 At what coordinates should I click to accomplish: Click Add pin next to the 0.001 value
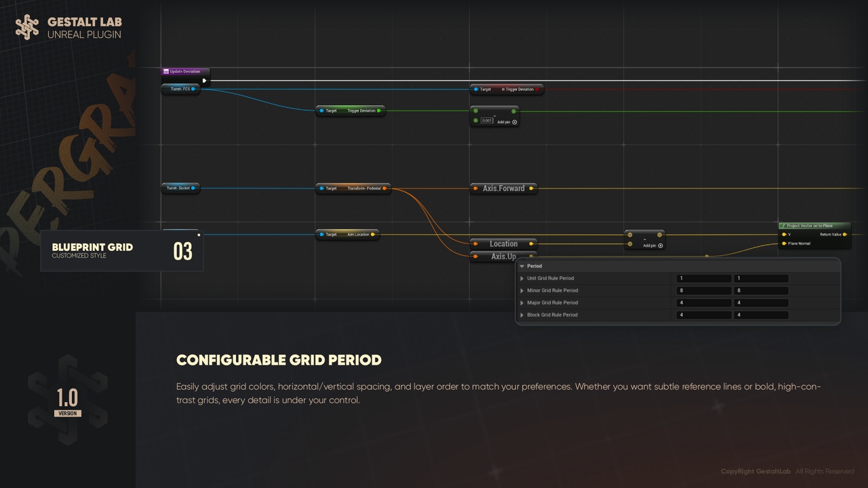coord(507,122)
